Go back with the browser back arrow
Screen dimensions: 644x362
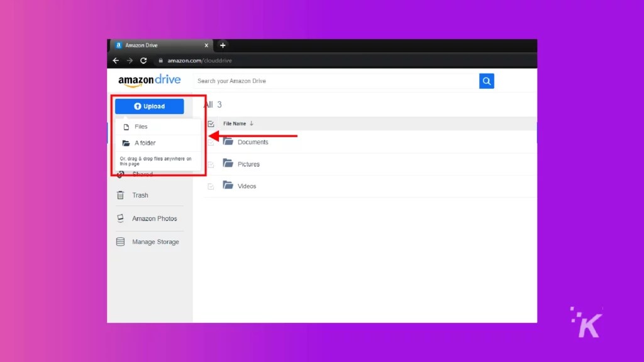(116, 60)
